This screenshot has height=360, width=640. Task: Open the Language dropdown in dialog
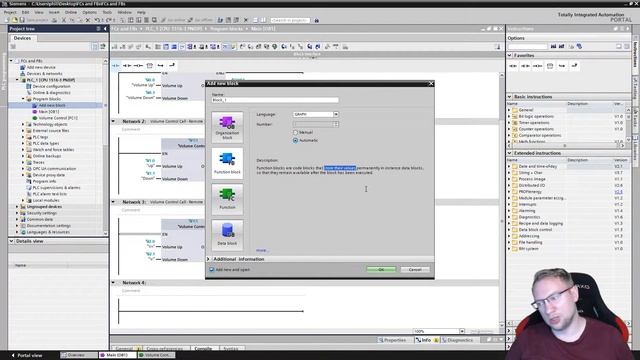pyautogui.click(x=336, y=114)
